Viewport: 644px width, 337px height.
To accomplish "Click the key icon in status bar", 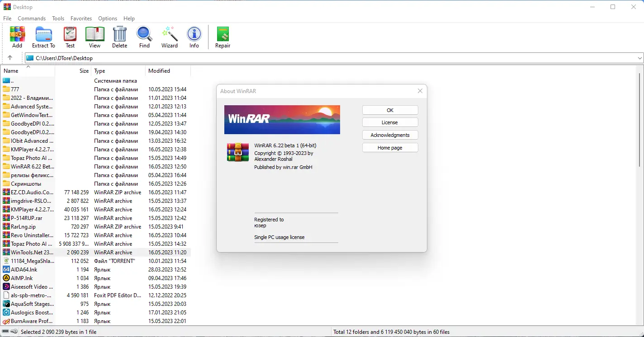I will (x=13, y=332).
